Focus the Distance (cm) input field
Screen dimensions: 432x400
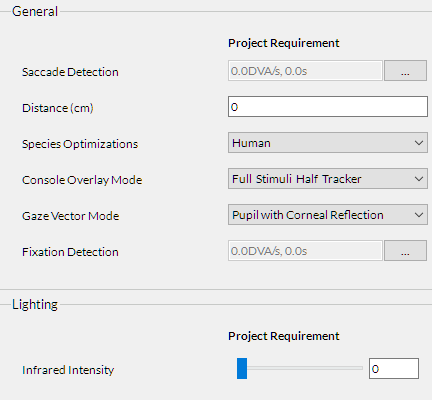[x=328, y=107]
